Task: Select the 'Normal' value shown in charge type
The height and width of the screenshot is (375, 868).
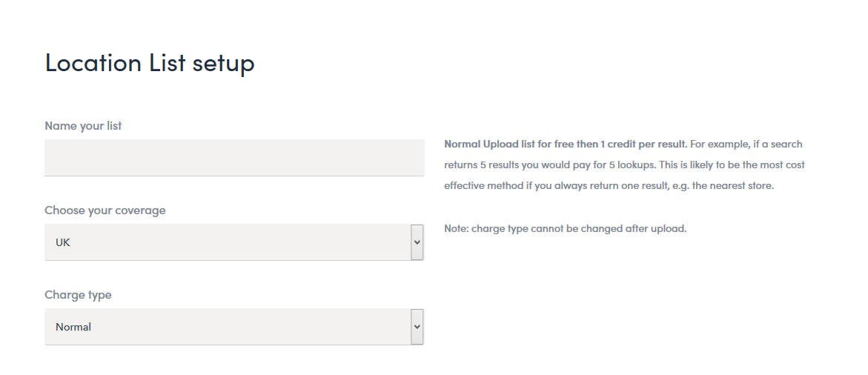Action: [x=73, y=327]
